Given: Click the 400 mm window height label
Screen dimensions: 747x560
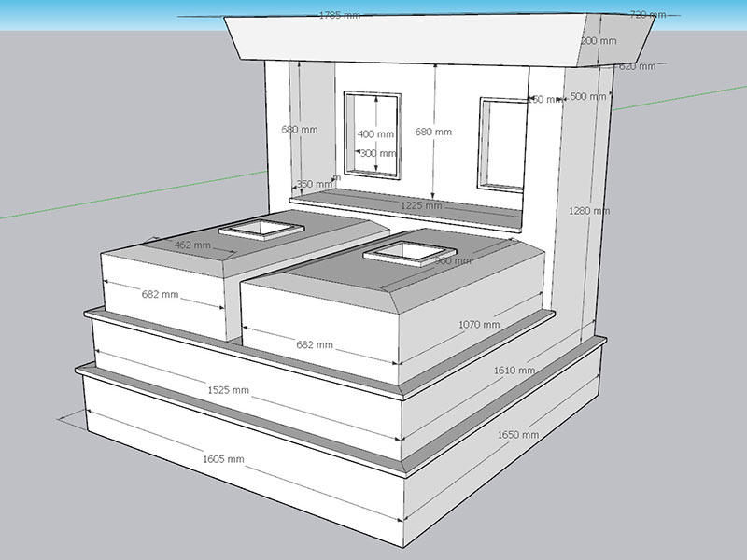Looking at the screenshot, I should pyautogui.click(x=376, y=134).
